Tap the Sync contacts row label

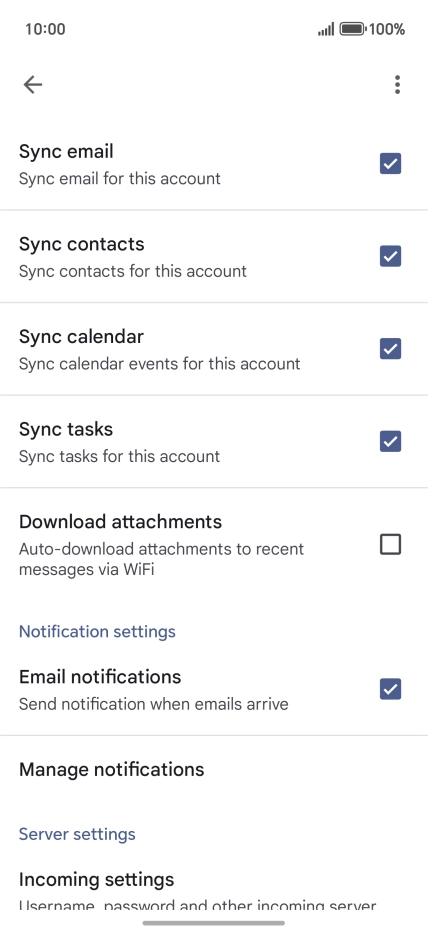82,244
